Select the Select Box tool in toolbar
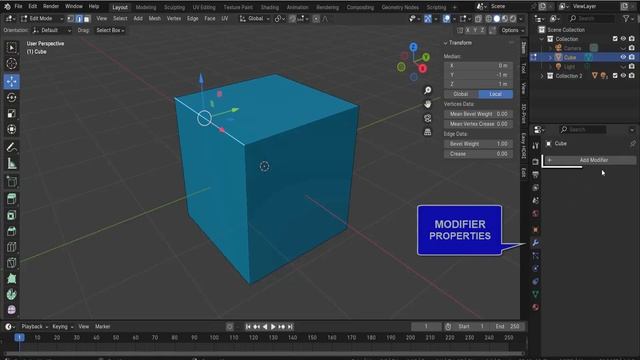The height and width of the screenshot is (360, 640). [11, 48]
